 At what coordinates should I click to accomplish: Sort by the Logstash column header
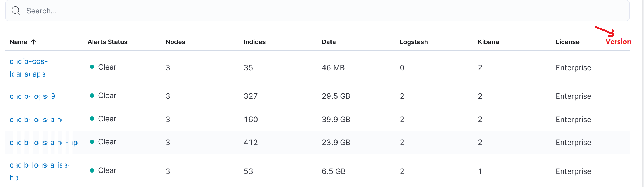coord(414,42)
